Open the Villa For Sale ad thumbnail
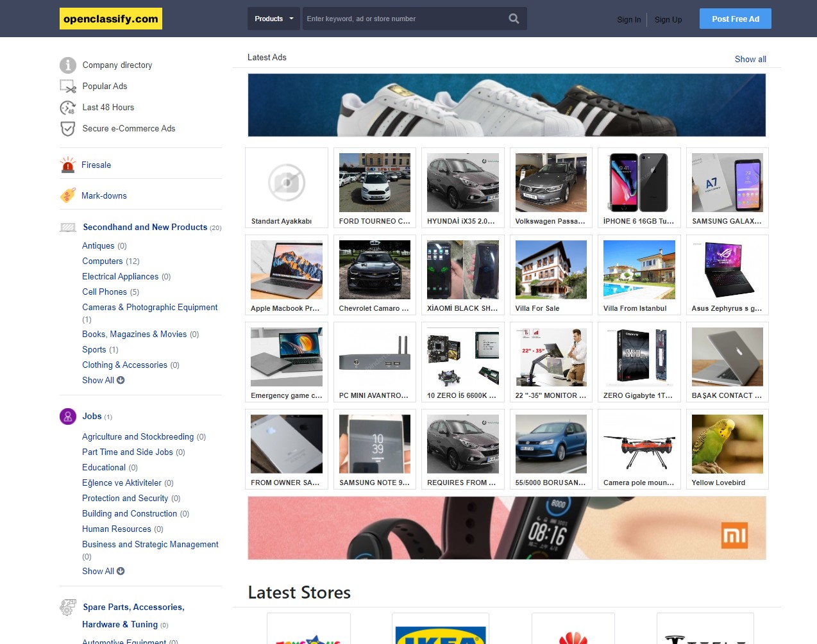This screenshot has height=644, width=817. click(551, 270)
